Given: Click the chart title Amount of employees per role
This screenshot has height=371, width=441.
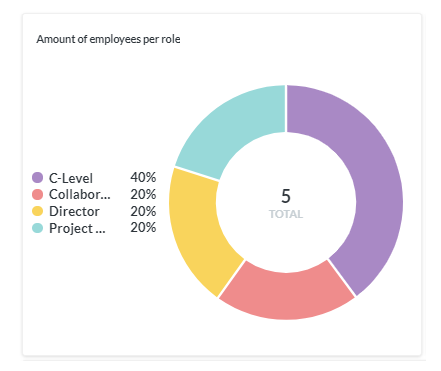Looking at the screenshot, I should [108, 39].
